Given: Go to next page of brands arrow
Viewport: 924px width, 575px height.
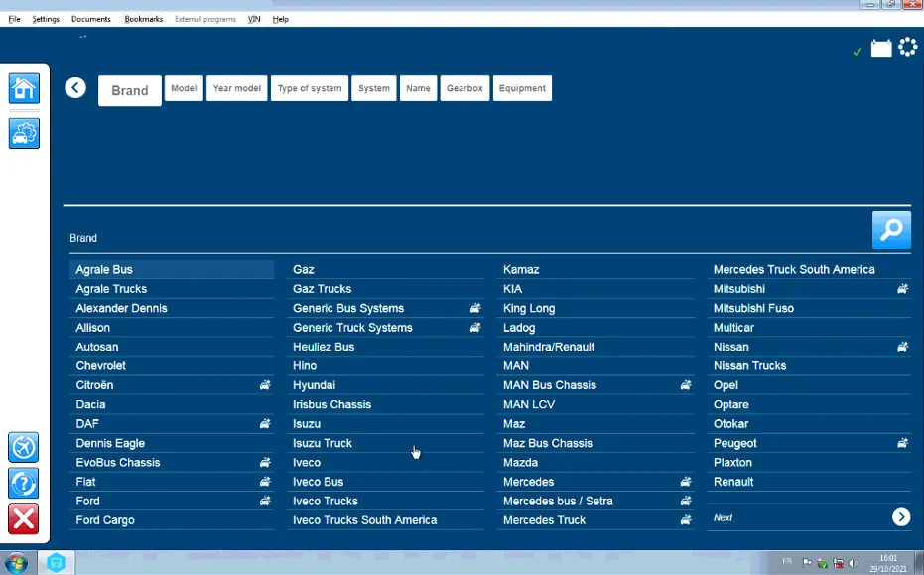Looking at the screenshot, I should tap(901, 517).
